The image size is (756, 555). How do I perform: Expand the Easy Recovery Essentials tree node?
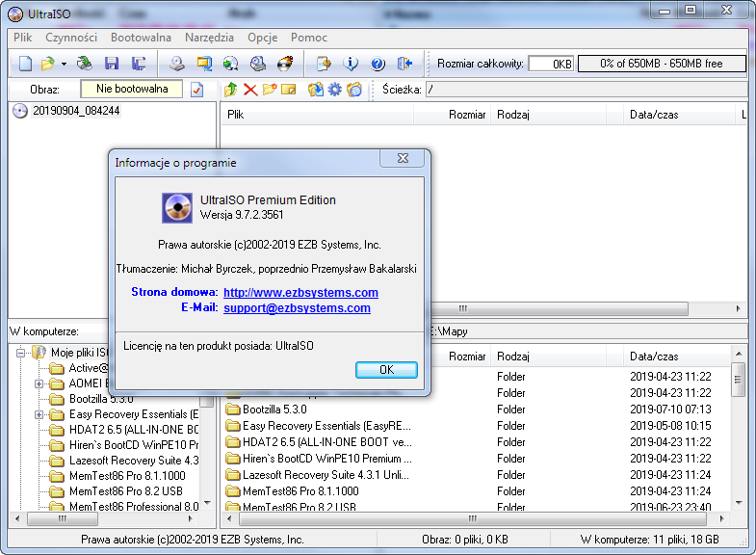click(x=39, y=414)
